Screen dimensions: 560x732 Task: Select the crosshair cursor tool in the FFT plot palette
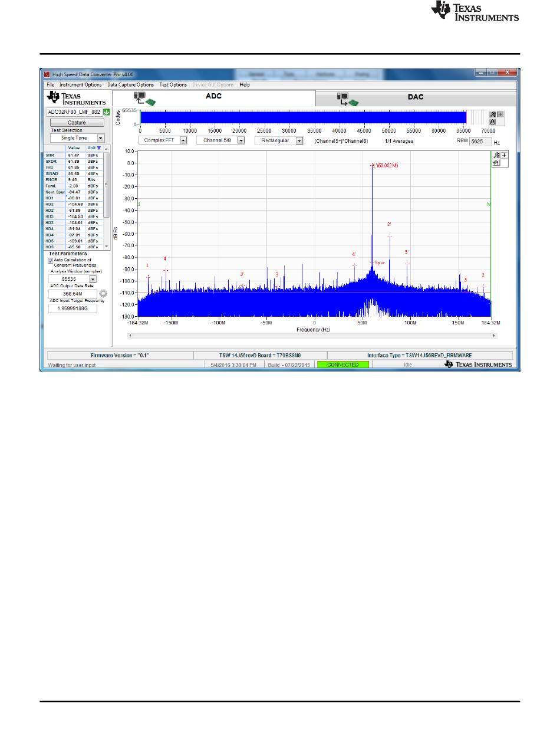(504, 155)
